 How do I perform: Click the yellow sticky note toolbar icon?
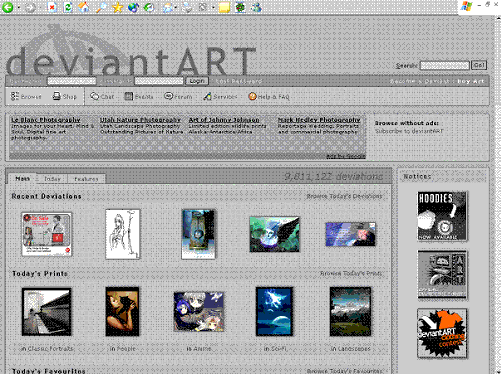click(x=224, y=7)
